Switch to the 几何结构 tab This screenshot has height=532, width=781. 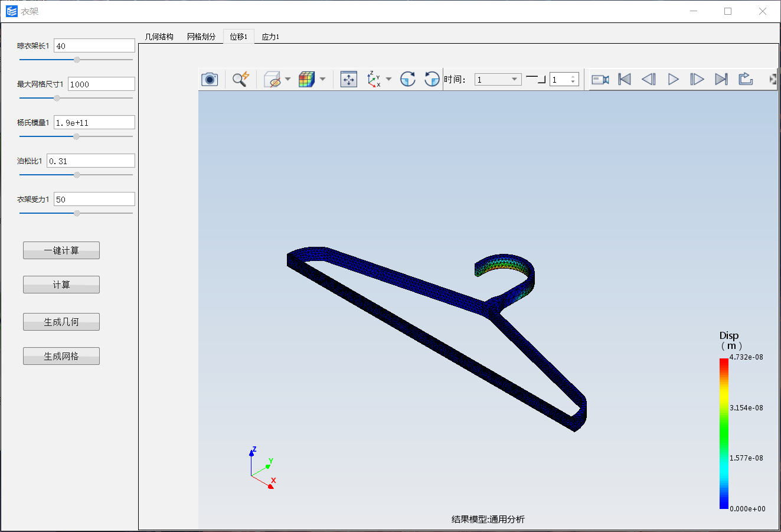(159, 37)
